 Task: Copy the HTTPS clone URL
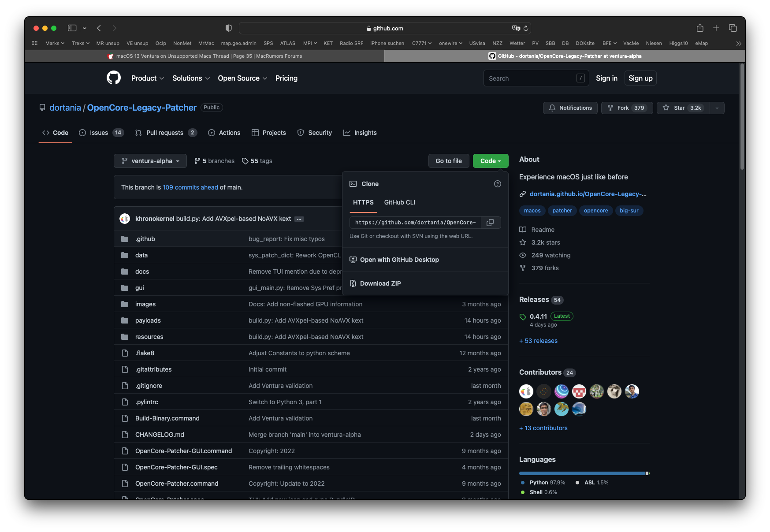(x=490, y=223)
